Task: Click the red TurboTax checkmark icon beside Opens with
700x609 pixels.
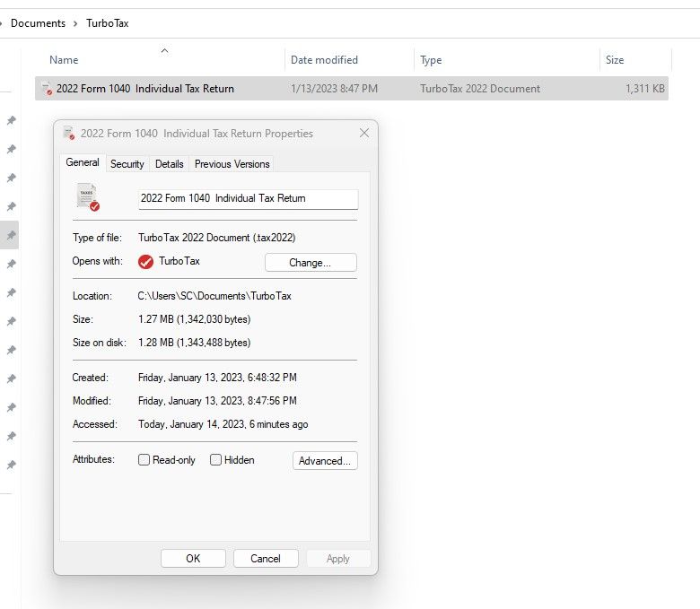Action: coord(145,262)
